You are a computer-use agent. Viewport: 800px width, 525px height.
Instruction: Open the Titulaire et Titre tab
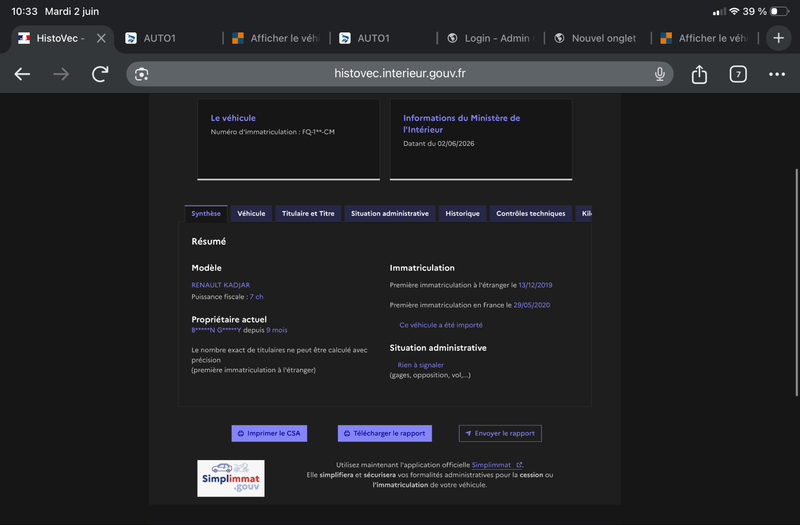click(308, 214)
